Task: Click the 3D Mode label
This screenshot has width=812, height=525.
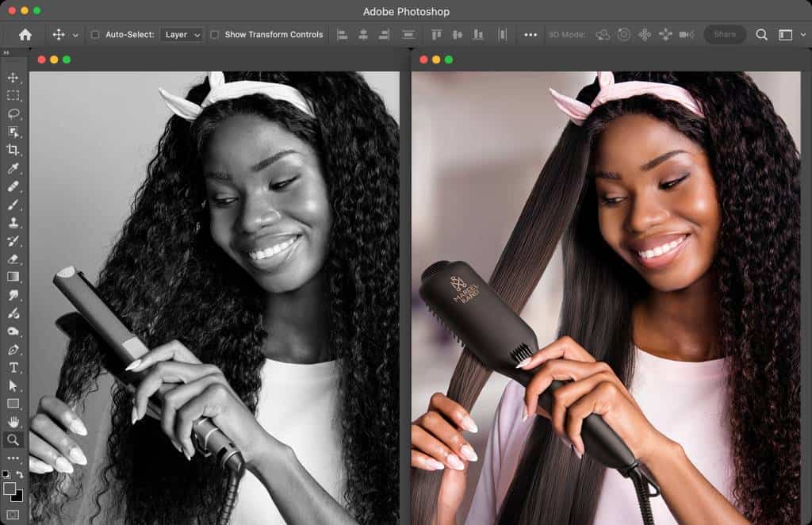Action: [x=567, y=35]
